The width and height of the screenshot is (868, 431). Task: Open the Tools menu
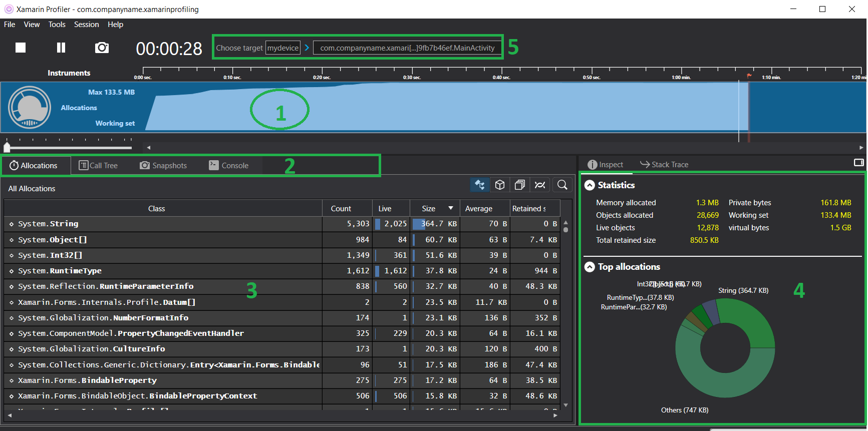point(57,25)
